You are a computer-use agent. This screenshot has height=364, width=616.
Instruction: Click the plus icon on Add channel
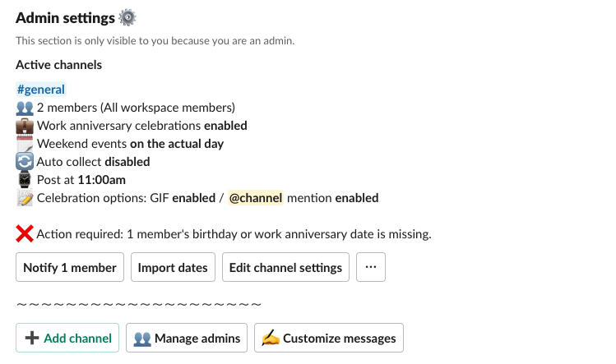[x=32, y=338]
